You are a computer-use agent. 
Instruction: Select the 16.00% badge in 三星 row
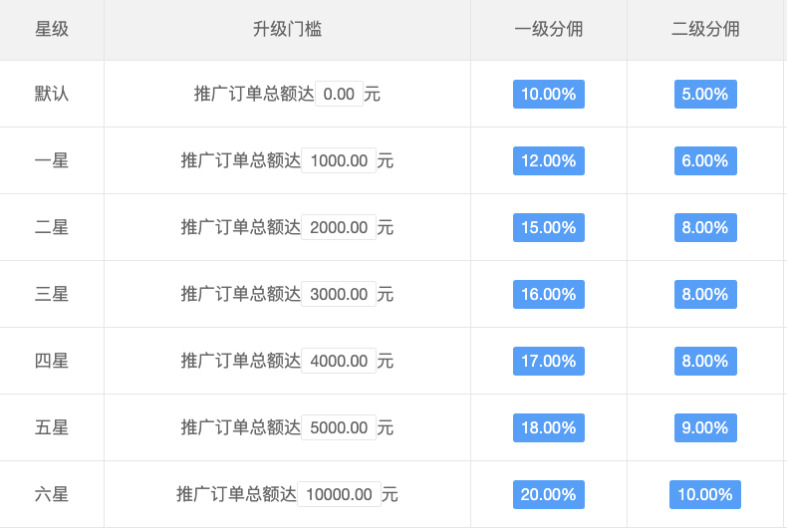tap(548, 294)
